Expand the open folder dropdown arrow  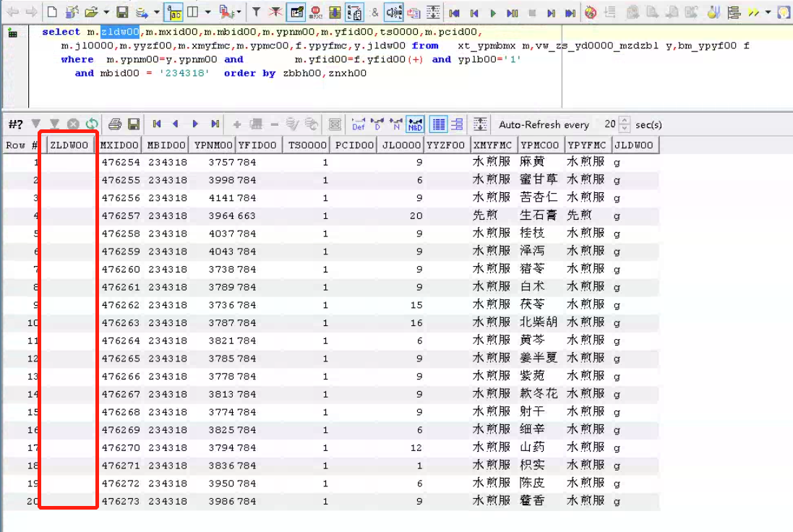(106, 12)
